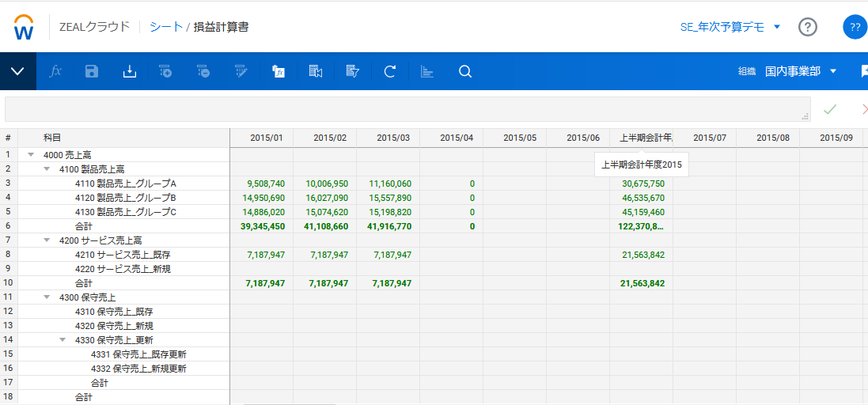Viewport: 868px width, 405px height.
Task: Select the 2015/09 column header
Action: click(x=832, y=138)
